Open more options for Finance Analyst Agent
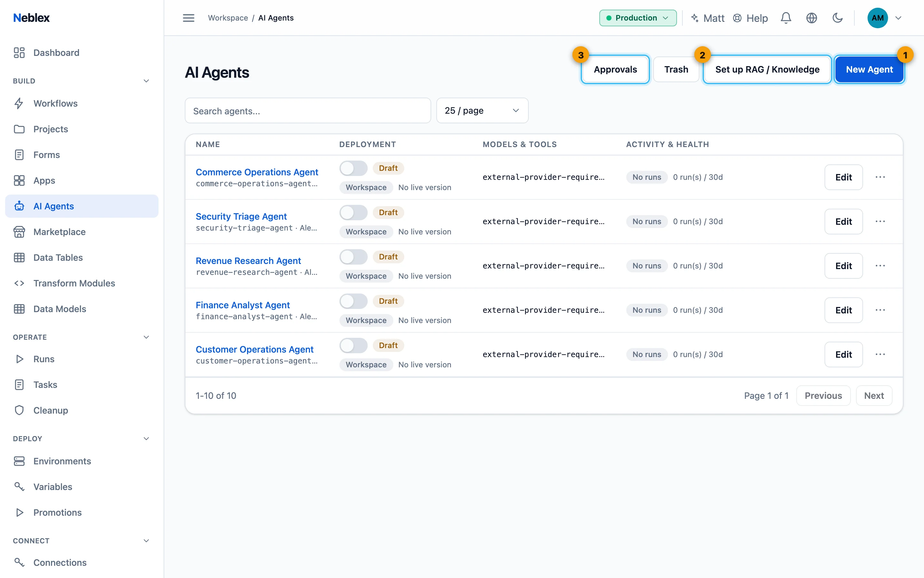 880,310
